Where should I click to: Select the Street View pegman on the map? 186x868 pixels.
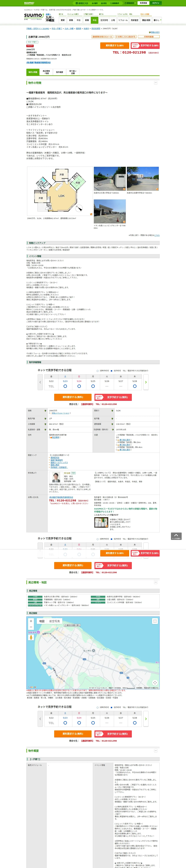(31, 638)
